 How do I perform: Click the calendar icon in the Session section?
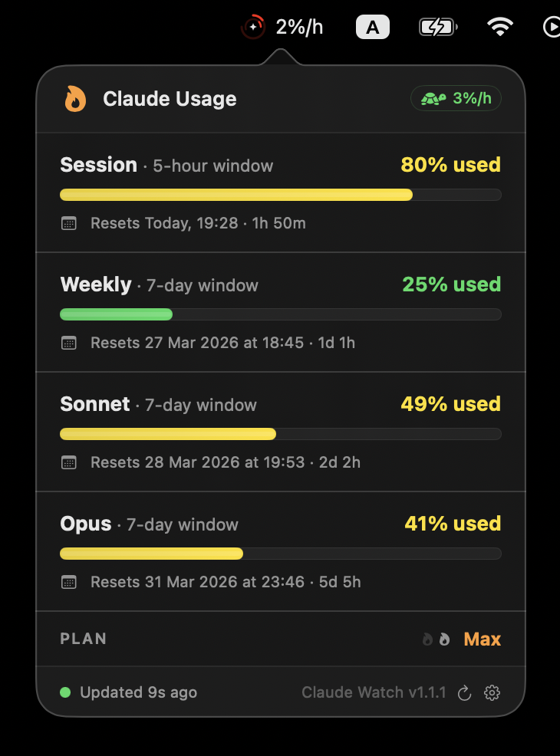[x=69, y=223]
